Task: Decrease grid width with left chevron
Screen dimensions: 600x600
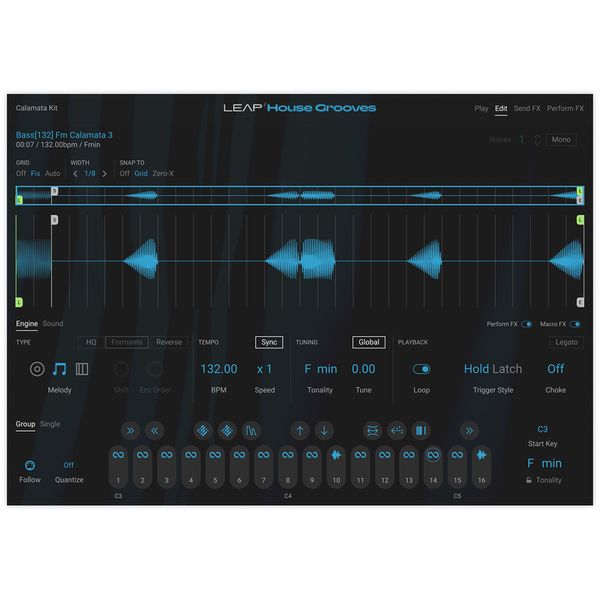Action: 75,174
